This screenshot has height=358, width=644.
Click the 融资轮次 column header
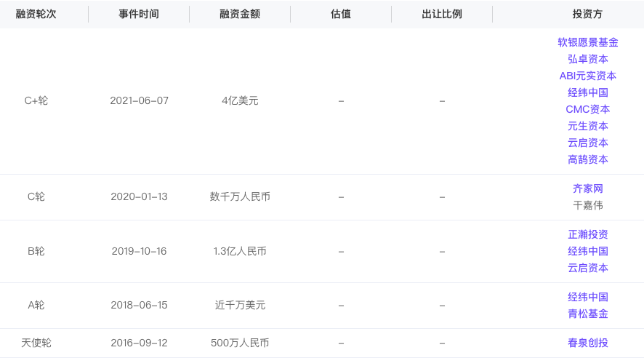coord(36,14)
